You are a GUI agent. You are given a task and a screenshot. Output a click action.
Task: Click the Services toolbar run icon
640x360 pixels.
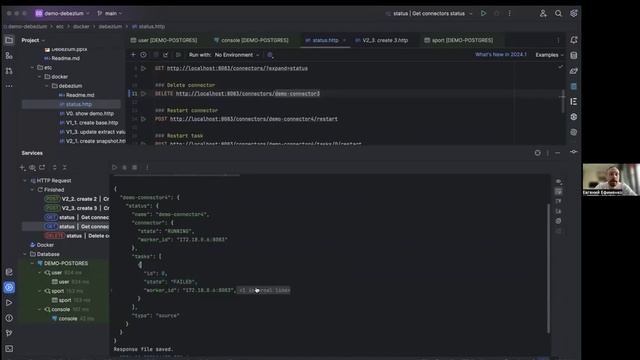tap(114, 167)
